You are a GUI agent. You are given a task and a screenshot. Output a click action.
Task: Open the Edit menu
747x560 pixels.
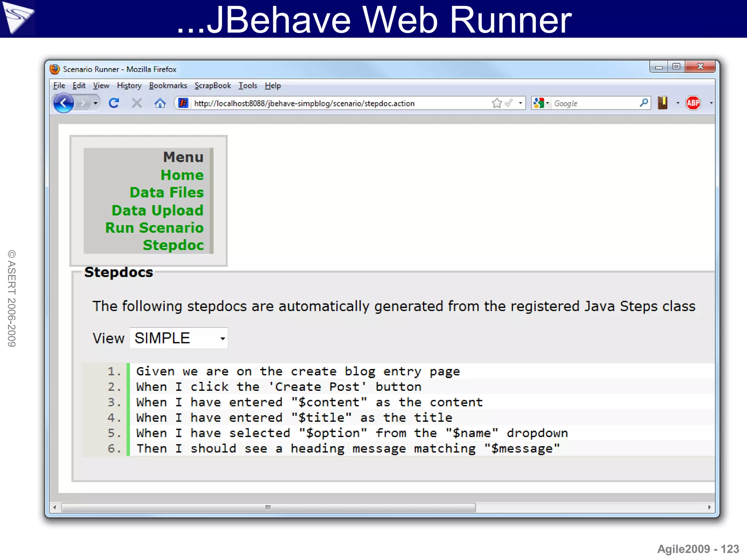[79, 85]
